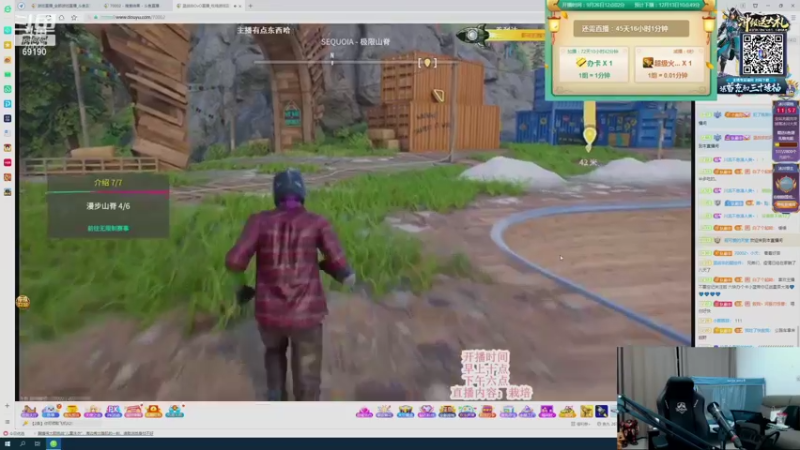Viewport: 800px width, 450px height.
Task: Click the blue P icon in sidebar
Action: (8, 104)
